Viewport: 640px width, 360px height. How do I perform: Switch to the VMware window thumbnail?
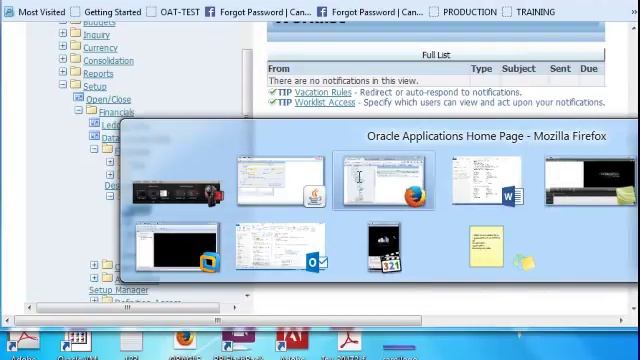coord(178,247)
